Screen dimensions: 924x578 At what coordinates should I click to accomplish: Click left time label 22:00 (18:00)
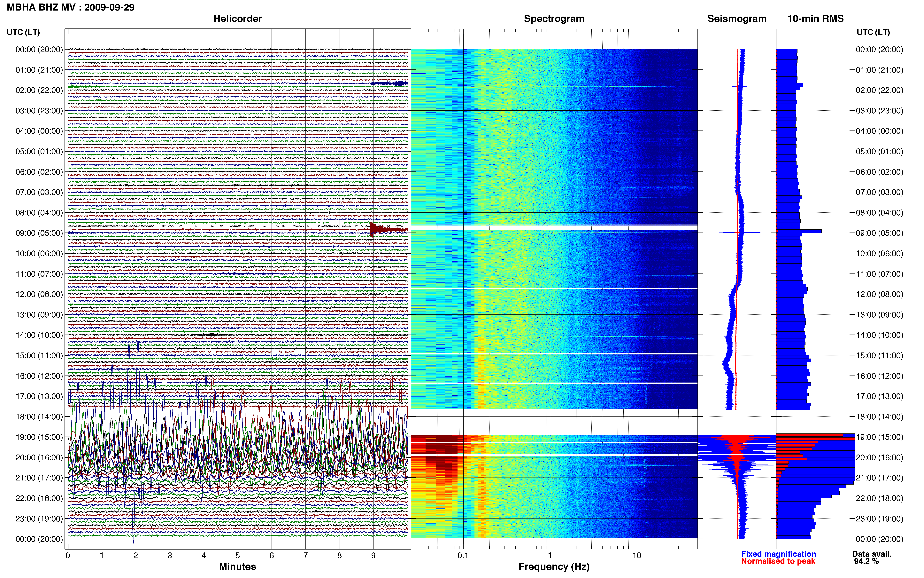(x=39, y=498)
